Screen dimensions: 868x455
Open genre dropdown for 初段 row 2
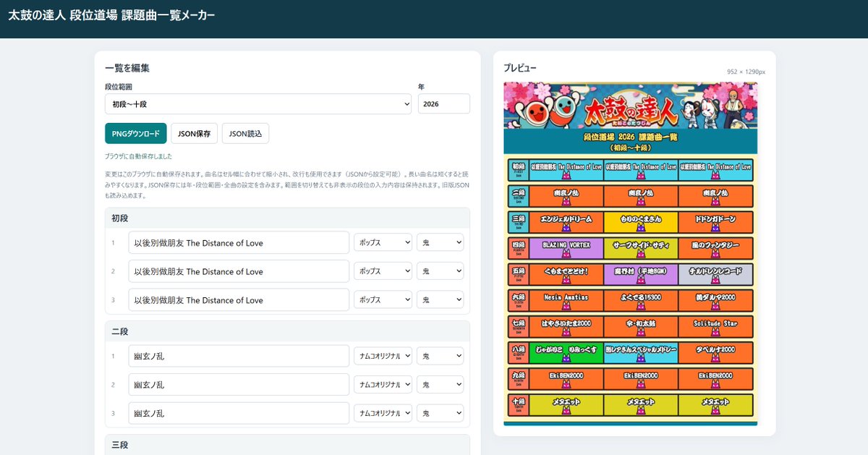click(383, 271)
